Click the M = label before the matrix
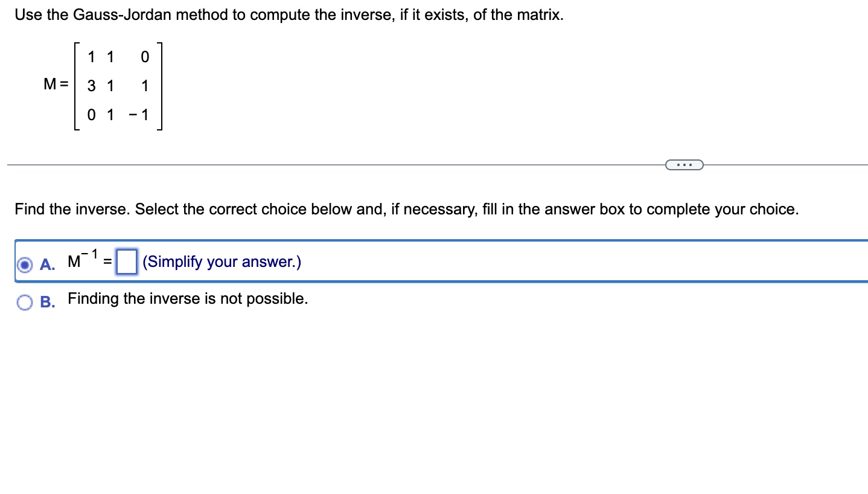868x494 pixels. [56, 85]
